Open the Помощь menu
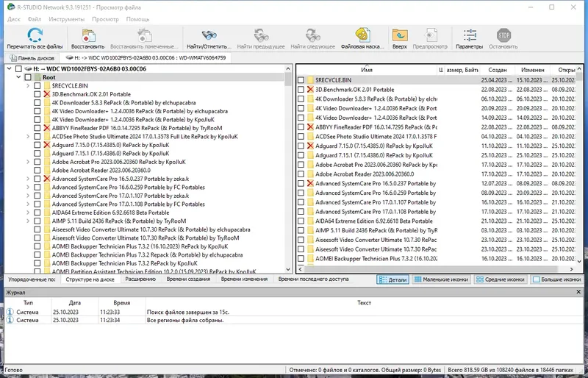588x378 pixels. pyautogui.click(x=137, y=19)
